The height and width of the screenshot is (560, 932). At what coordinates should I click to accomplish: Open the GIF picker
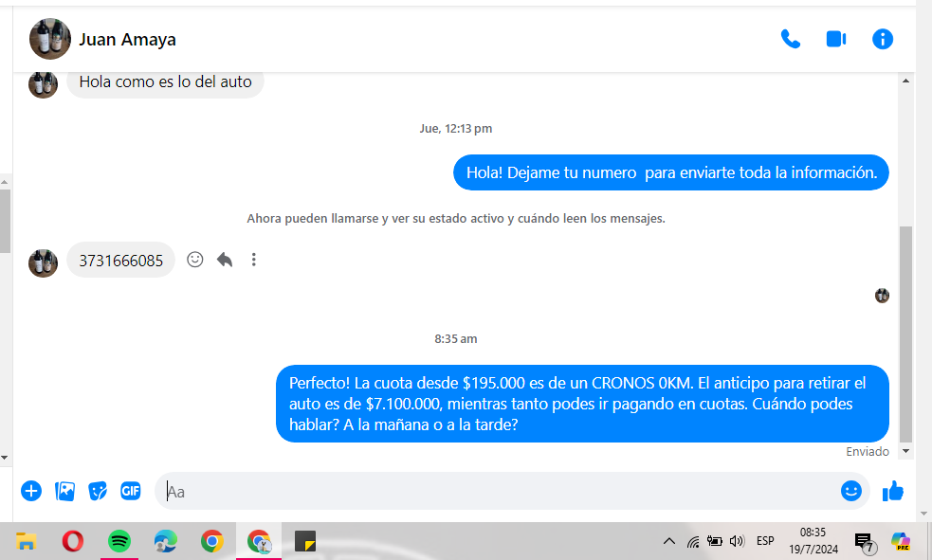coord(131,491)
